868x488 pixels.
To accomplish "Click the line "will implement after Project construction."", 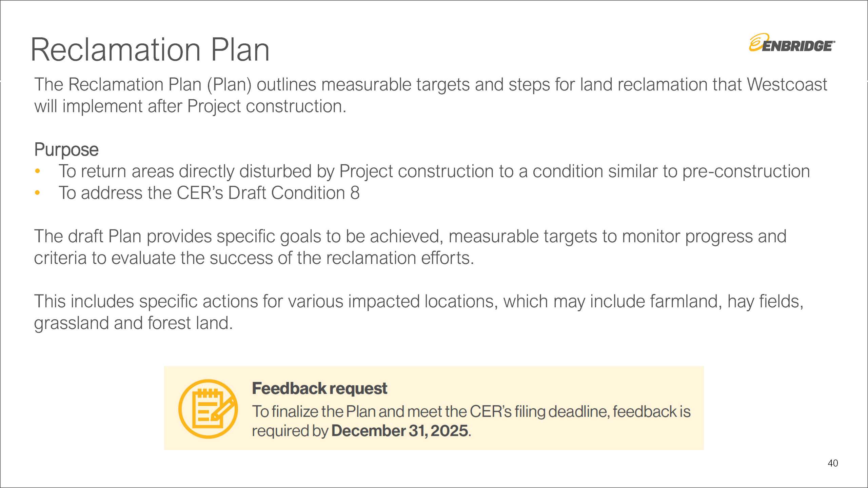I will pos(190,106).
